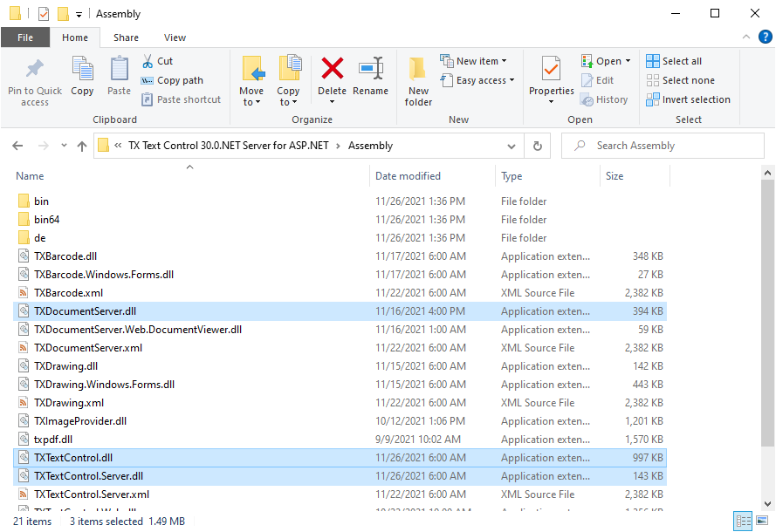Viewport: 776px width, 532px height.
Task: Click the vertical scrollbar down arrow
Action: click(767, 504)
